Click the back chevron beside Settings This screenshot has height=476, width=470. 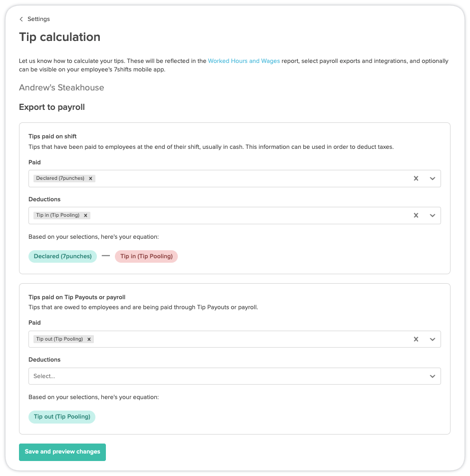21,19
